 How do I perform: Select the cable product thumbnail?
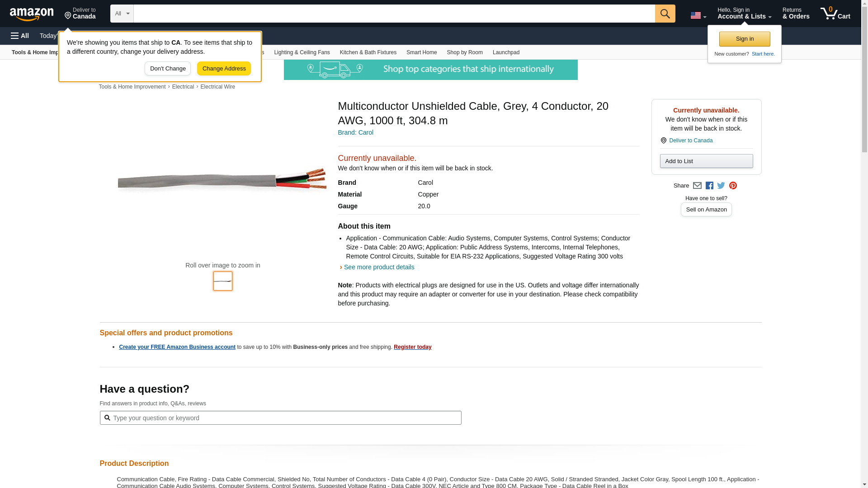pos(222,281)
